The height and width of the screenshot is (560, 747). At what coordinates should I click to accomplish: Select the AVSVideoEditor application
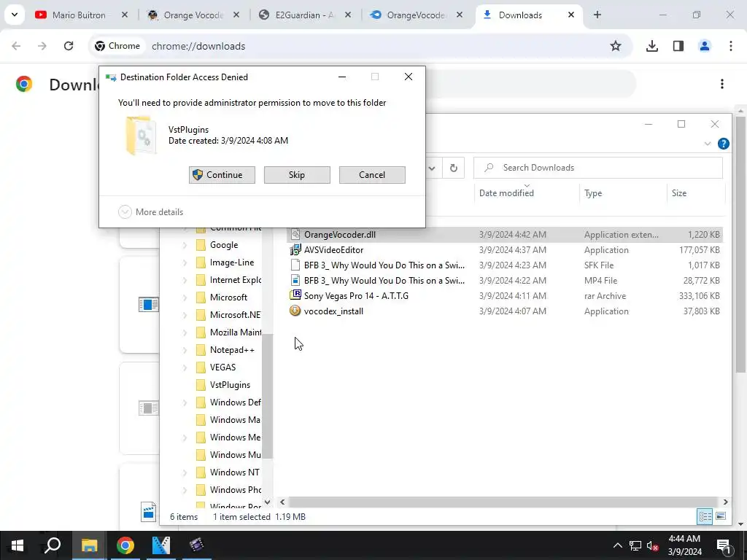pos(505,249)
